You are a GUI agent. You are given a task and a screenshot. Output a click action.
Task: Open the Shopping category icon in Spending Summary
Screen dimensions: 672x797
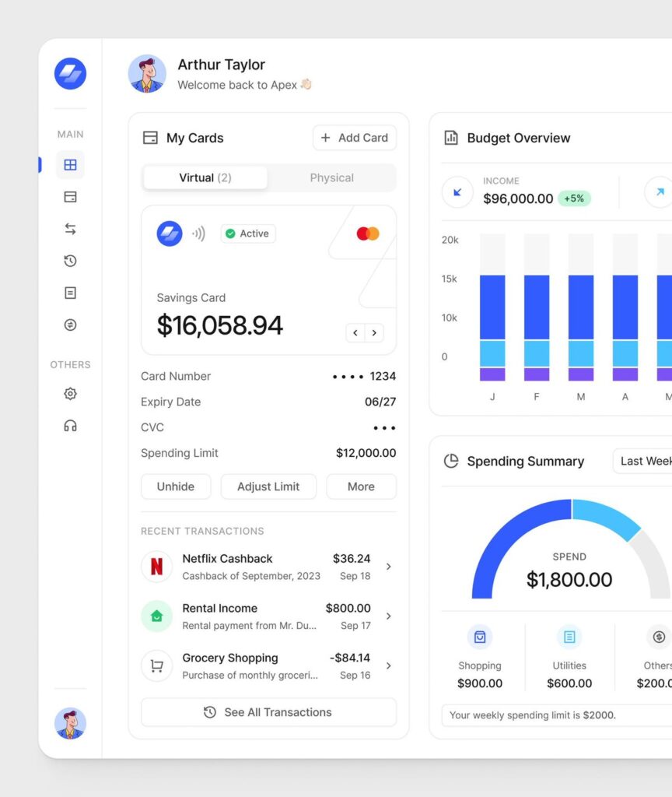click(480, 637)
